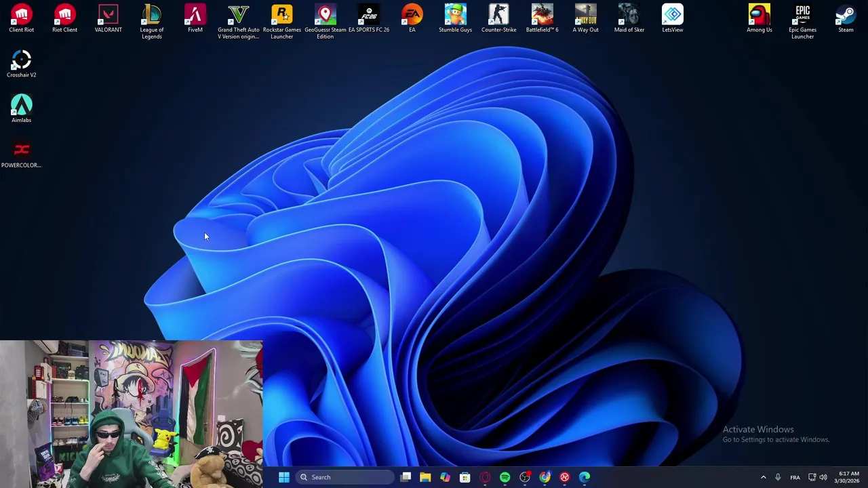
Task: Open Spotify from the taskbar
Action: point(505,477)
